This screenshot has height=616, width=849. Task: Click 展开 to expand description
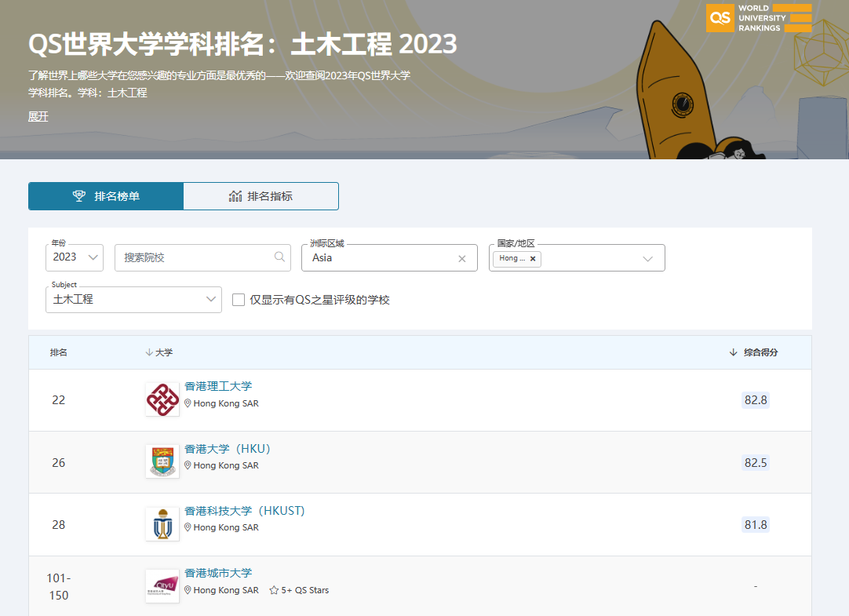pyautogui.click(x=38, y=116)
